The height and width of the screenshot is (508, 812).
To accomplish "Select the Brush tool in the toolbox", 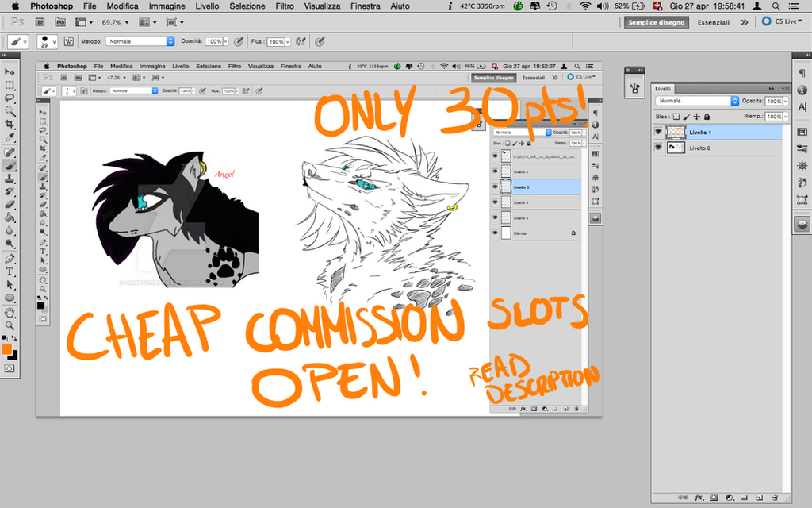I will [x=10, y=165].
